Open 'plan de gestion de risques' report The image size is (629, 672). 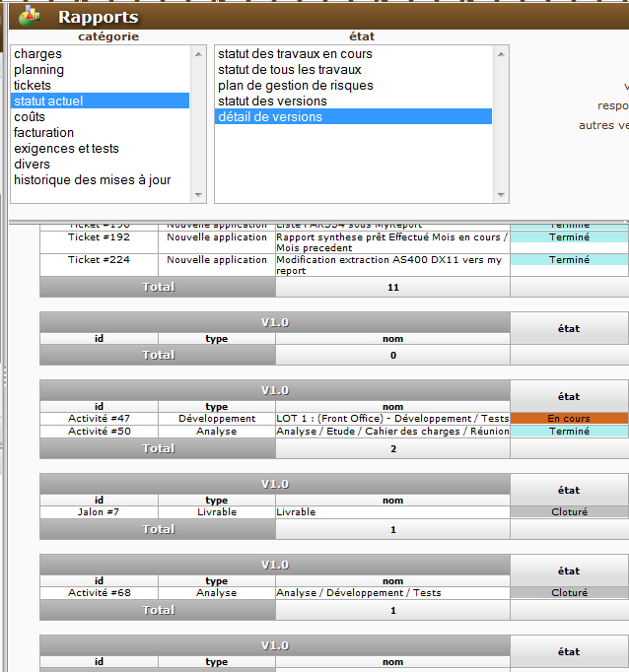(x=295, y=86)
